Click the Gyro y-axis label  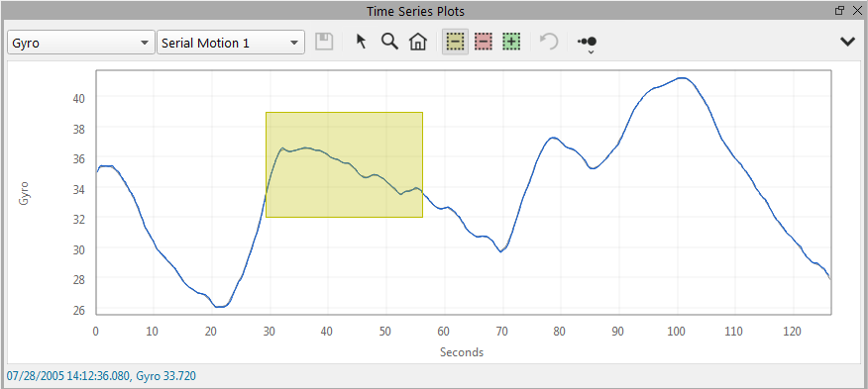click(x=23, y=193)
